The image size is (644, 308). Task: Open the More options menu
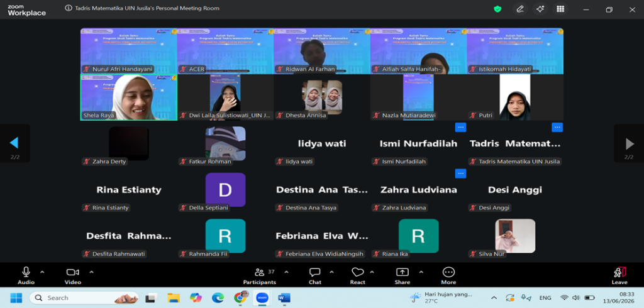[x=448, y=276]
